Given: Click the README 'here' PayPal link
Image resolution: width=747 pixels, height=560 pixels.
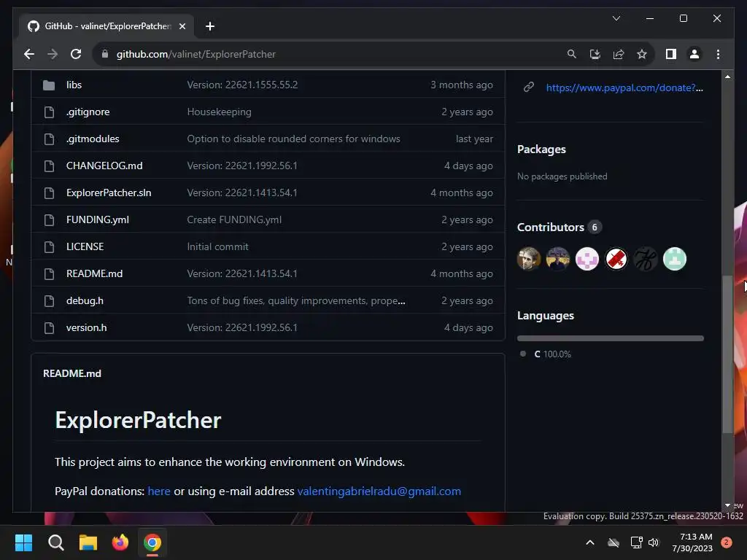Looking at the screenshot, I should click(x=158, y=491).
